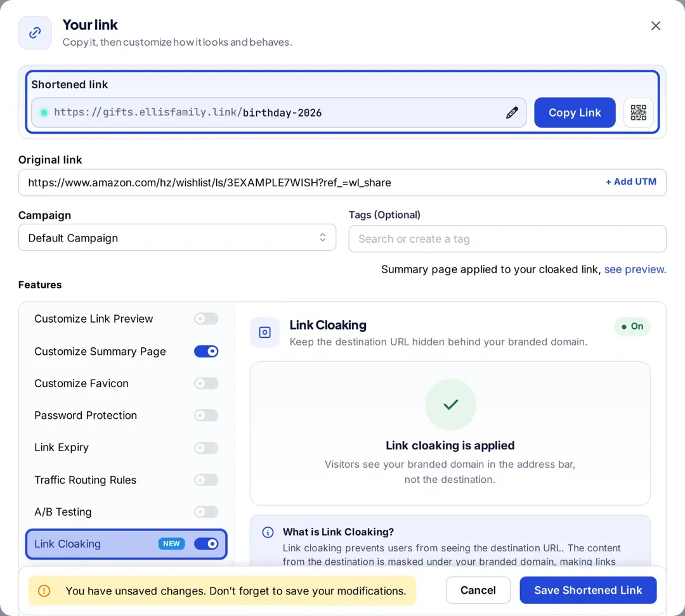Image resolution: width=685 pixels, height=616 pixels.
Task: Disable Customize Summary Page toggle
Action: (x=206, y=352)
